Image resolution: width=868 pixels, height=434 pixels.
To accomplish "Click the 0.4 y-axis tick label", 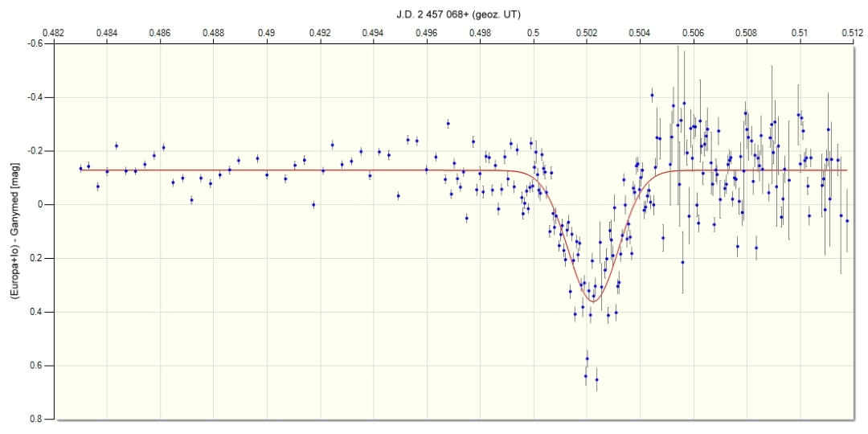I will pyautogui.click(x=39, y=312).
